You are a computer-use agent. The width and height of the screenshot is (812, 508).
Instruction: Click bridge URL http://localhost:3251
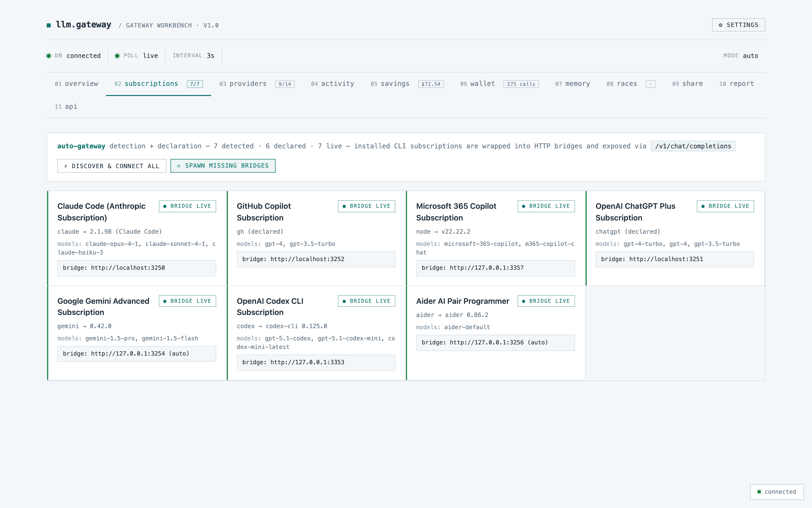pyautogui.click(x=675, y=259)
